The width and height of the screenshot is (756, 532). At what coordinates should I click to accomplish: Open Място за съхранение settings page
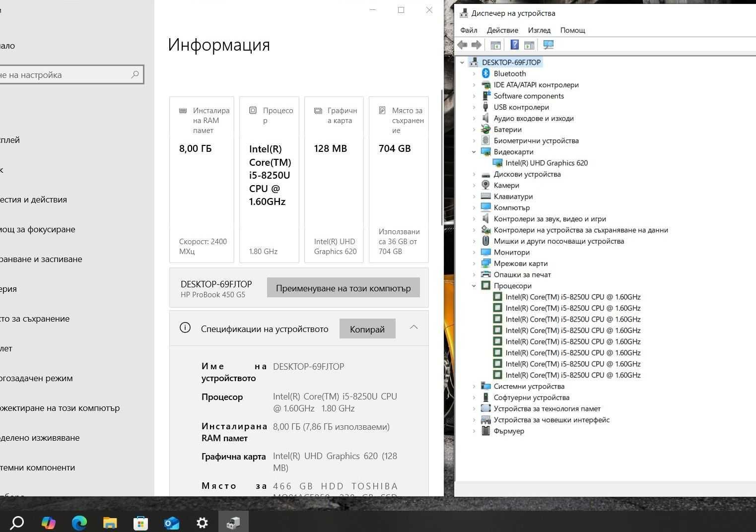click(35, 319)
